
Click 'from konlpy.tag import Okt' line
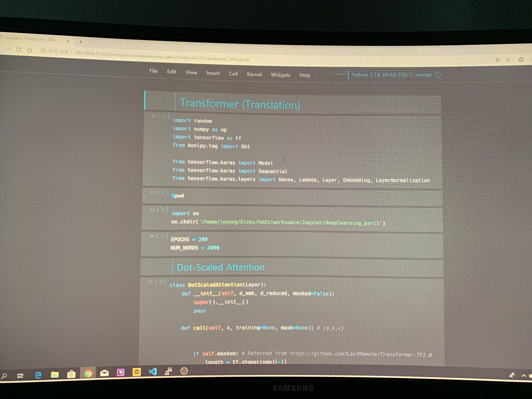coord(211,146)
